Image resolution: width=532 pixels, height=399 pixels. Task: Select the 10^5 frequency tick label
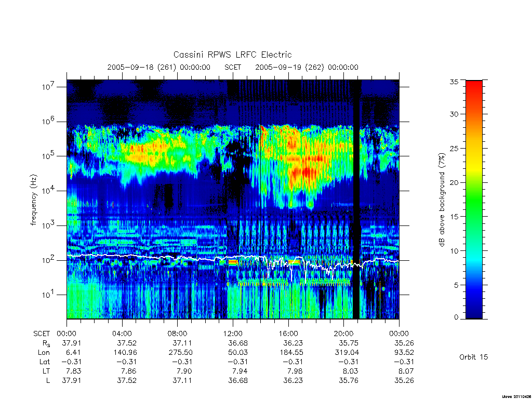[48, 156]
